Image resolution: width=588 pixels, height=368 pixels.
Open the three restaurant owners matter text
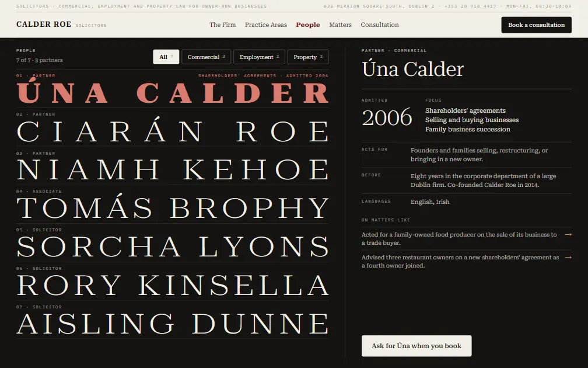point(460,261)
